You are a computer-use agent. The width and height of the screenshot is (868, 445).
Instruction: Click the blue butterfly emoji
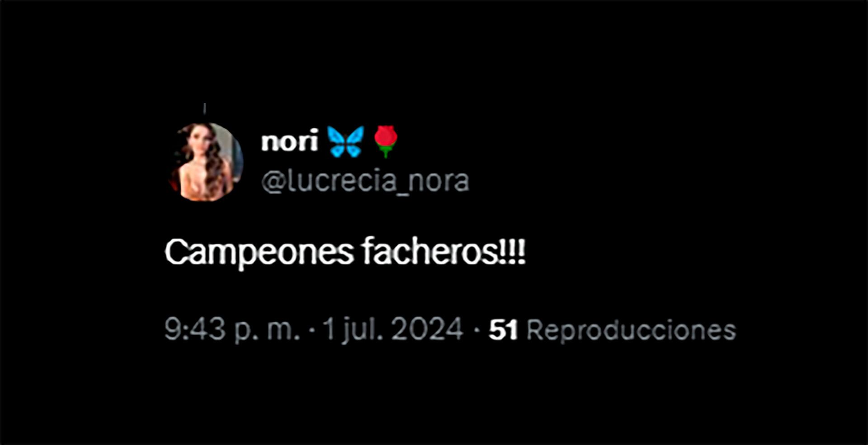coord(345,141)
